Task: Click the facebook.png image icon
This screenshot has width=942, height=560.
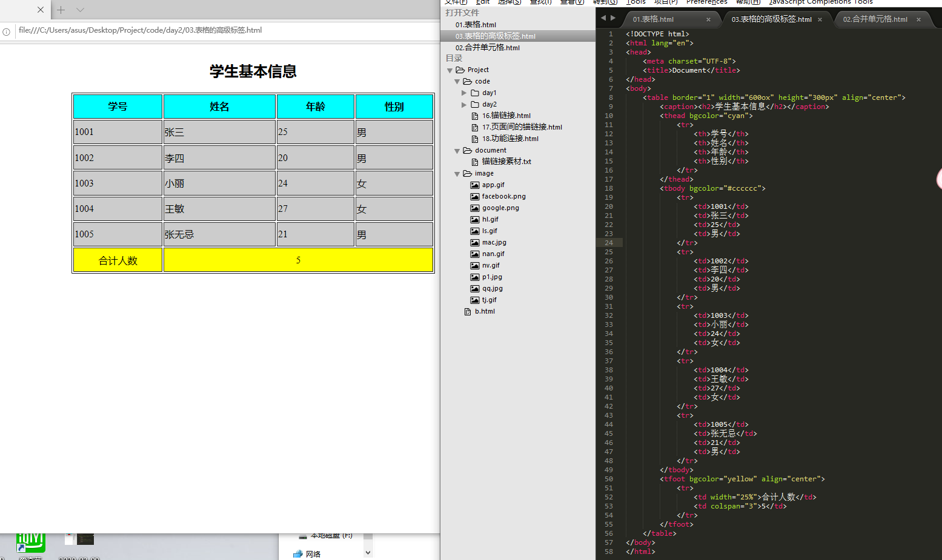Action: 475,197
